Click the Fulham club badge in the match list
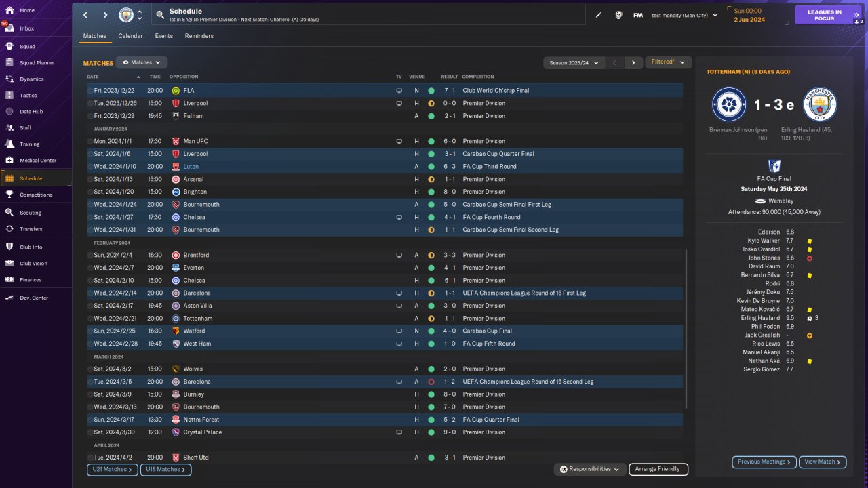The width and height of the screenshot is (868, 488). pyautogui.click(x=176, y=116)
